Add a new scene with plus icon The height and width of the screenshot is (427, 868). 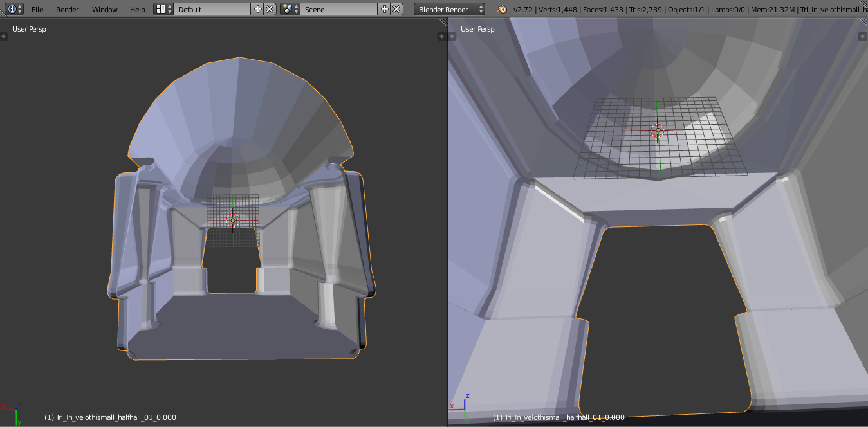coord(385,9)
